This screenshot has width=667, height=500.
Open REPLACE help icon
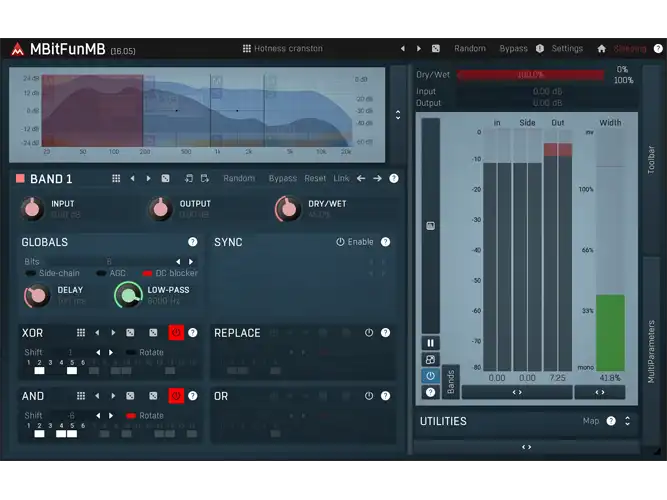point(385,333)
